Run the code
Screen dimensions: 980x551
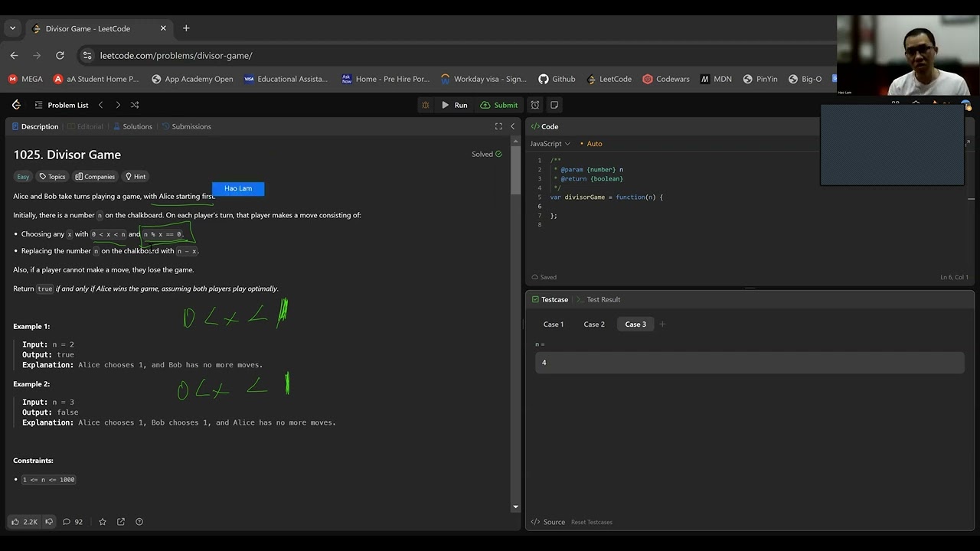[454, 105]
